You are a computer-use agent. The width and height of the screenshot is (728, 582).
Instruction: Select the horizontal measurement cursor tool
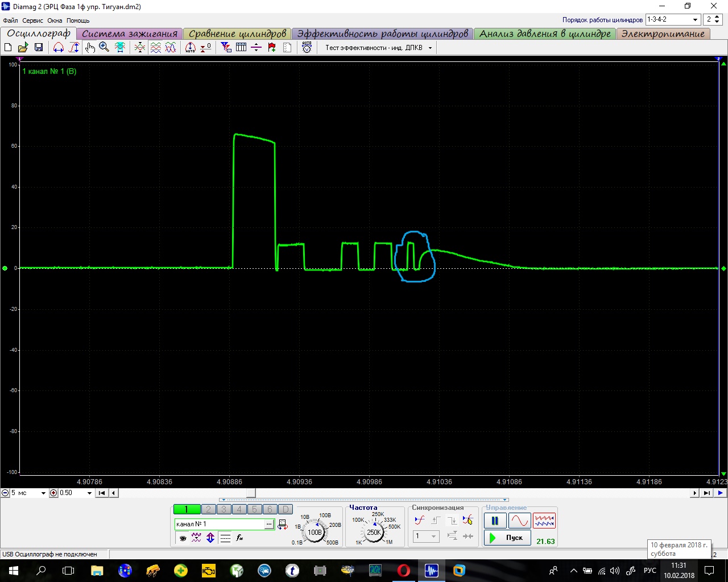59,48
